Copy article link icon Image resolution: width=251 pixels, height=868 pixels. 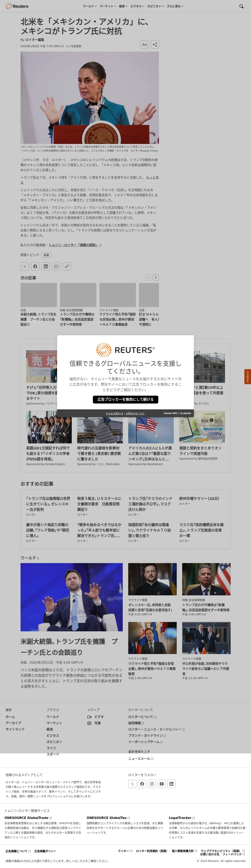(67, 266)
